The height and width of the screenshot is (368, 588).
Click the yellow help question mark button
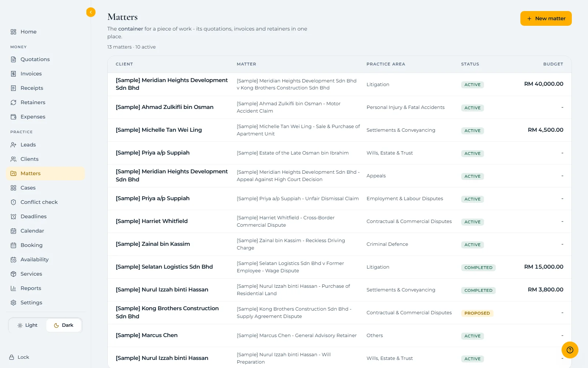pyautogui.click(x=570, y=350)
